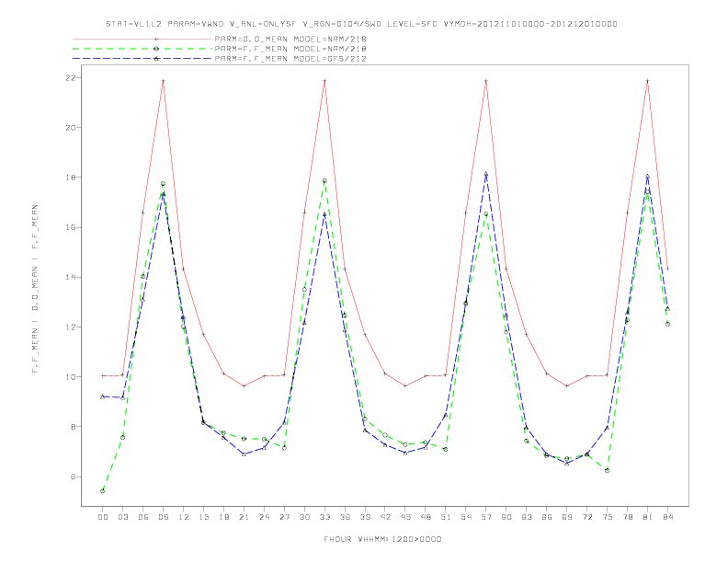Click x-axis forecast hour label 72

586,517
